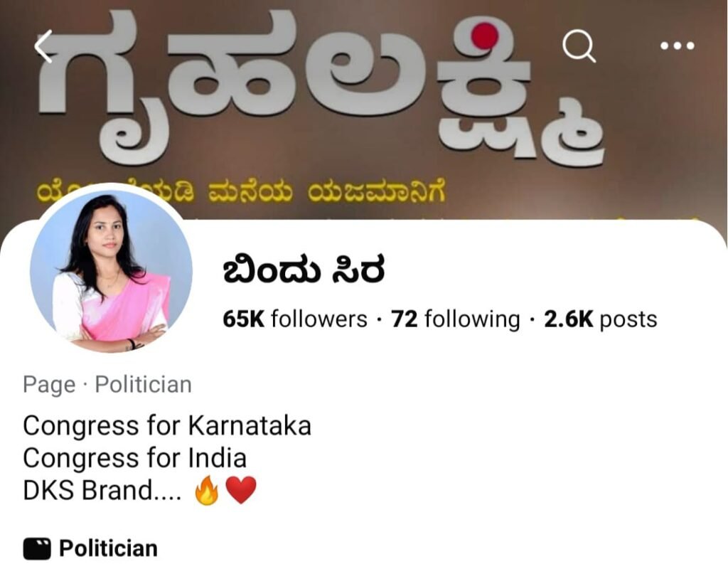Screen dimensions: 728x574
Task: Tap the word 'Politician' in the page label
Action: click(x=144, y=385)
